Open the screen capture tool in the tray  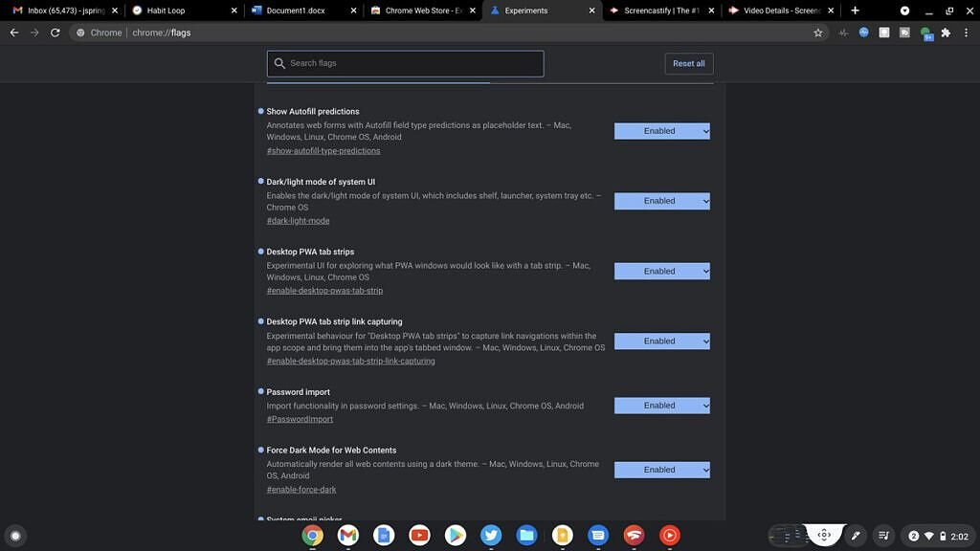(x=824, y=535)
